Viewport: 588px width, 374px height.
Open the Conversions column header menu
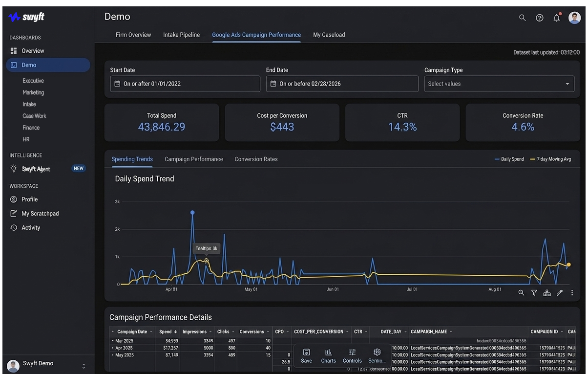(267, 332)
